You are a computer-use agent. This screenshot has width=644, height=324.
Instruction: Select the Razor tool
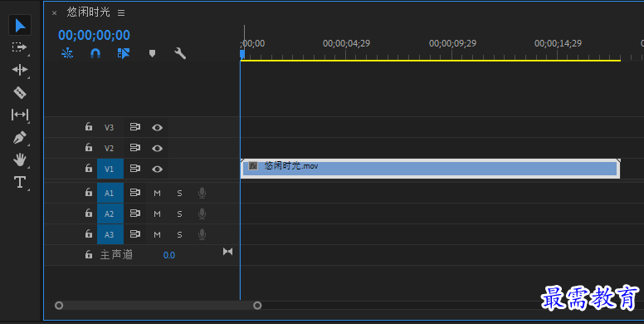[20, 92]
